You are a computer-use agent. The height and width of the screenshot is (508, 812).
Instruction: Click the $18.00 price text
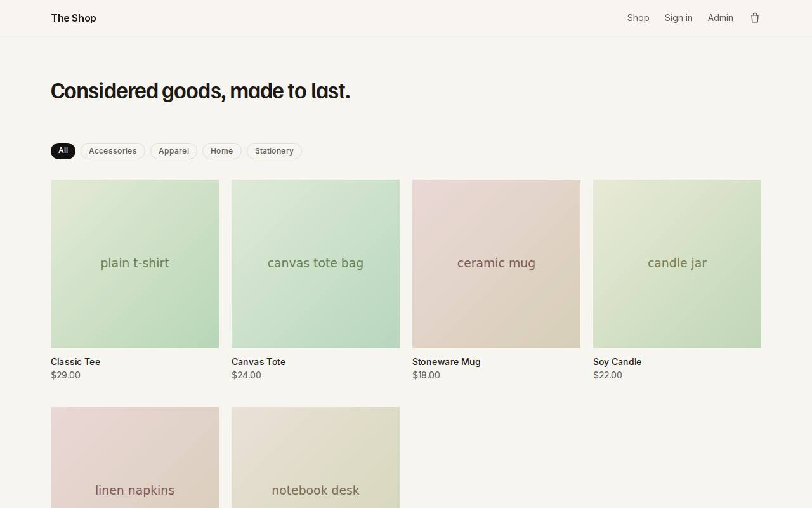click(426, 375)
